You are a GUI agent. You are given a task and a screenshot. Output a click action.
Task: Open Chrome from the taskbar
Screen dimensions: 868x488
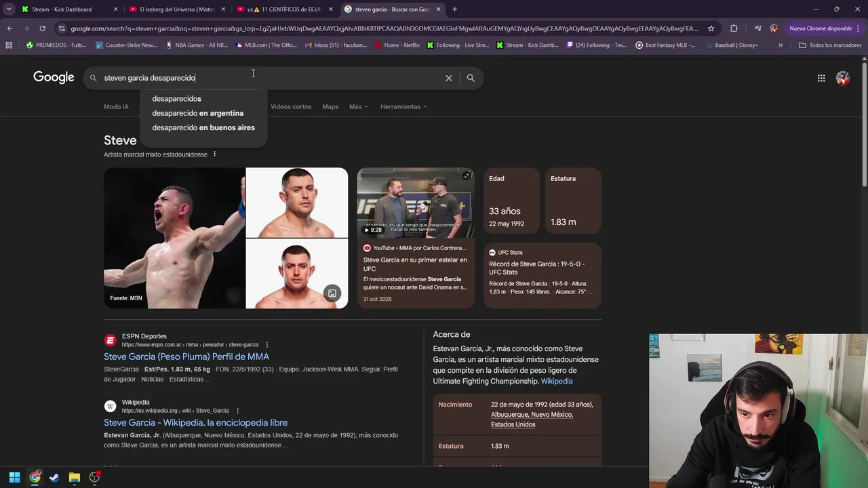click(x=35, y=477)
